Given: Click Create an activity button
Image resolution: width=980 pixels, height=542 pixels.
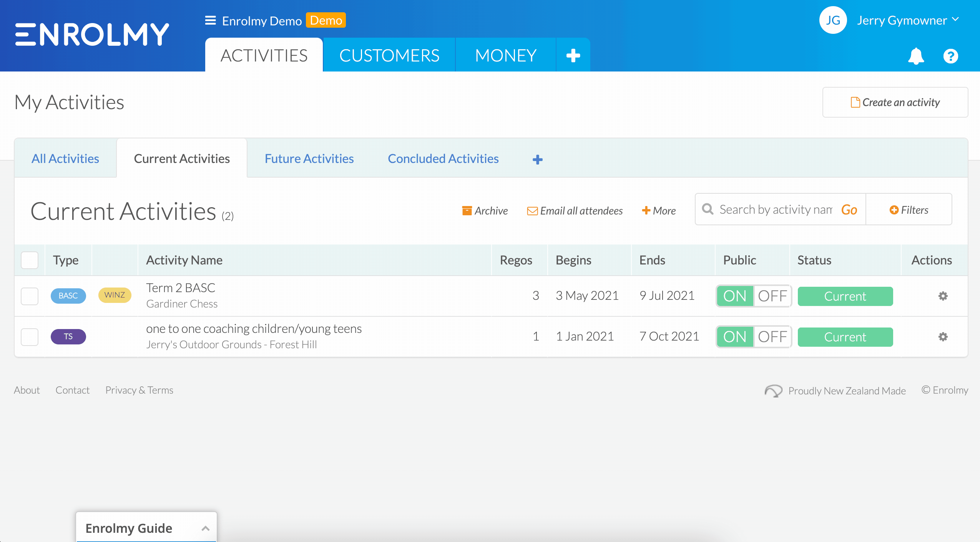Looking at the screenshot, I should (895, 102).
